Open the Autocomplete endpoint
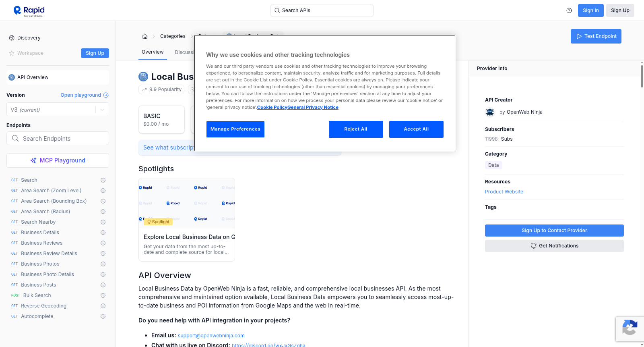 (x=37, y=316)
